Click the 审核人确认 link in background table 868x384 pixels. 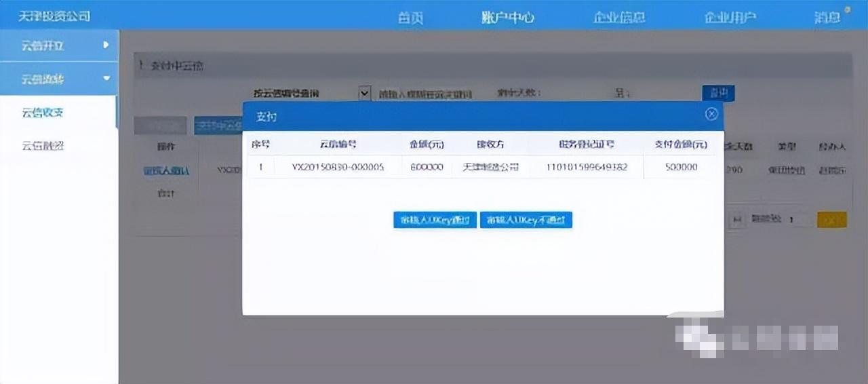click(x=166, y=171)
